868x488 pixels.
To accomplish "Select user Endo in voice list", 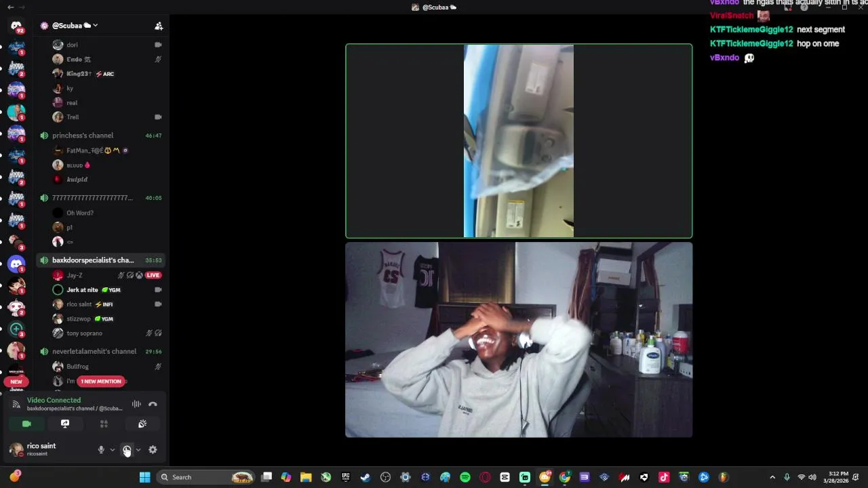I will [108, 59].
